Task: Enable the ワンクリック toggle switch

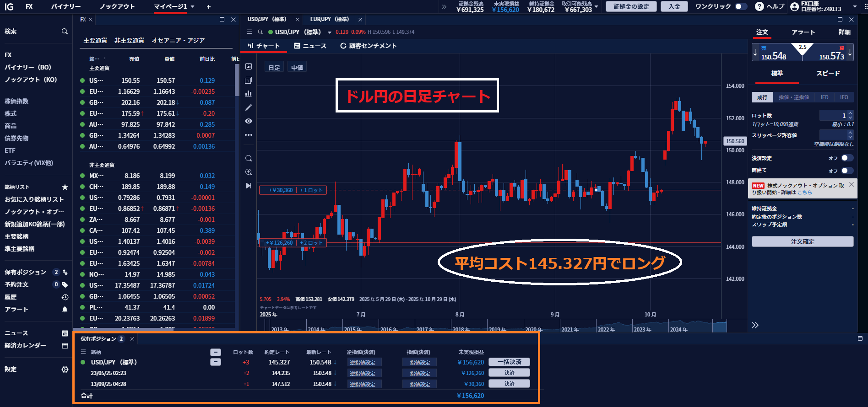Action: click(741, 6)
